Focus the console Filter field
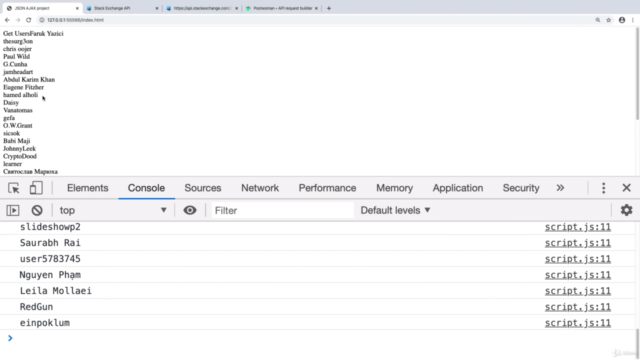The image size is (640, 360). click(x=282, y=211)
